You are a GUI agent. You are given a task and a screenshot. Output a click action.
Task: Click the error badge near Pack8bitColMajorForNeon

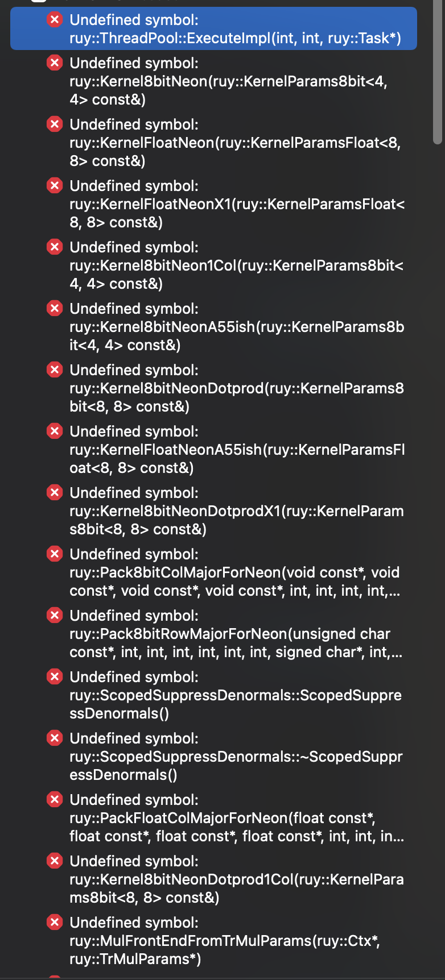pos(55,554)
